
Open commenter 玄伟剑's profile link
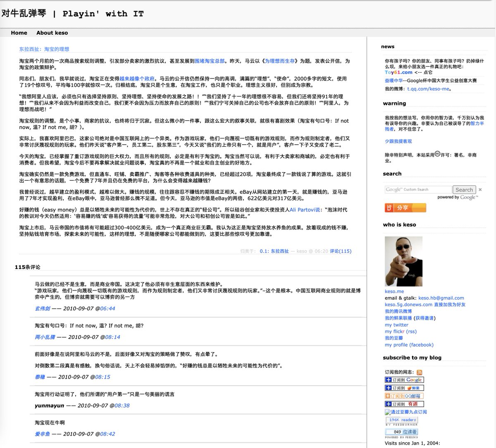point(42,308)
